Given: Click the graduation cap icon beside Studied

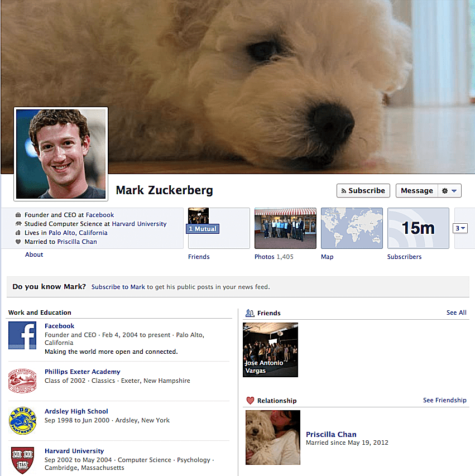Looking at the screenshot, I should tap(18, 224).
